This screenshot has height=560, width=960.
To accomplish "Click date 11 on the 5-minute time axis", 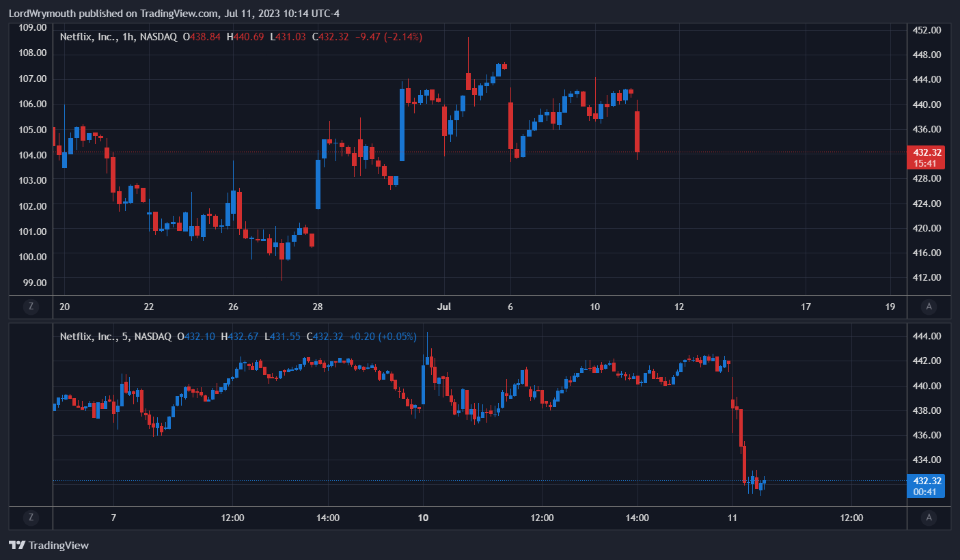I will [x=732, y=518].
